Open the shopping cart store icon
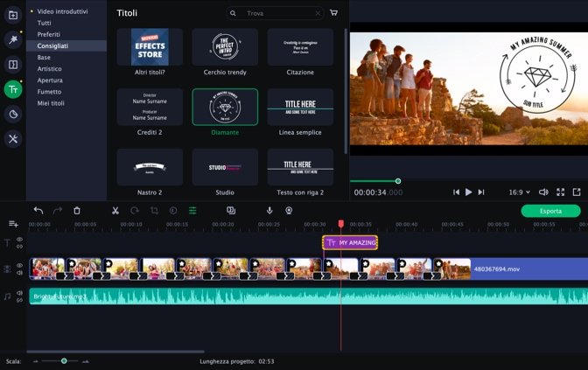 333,13
